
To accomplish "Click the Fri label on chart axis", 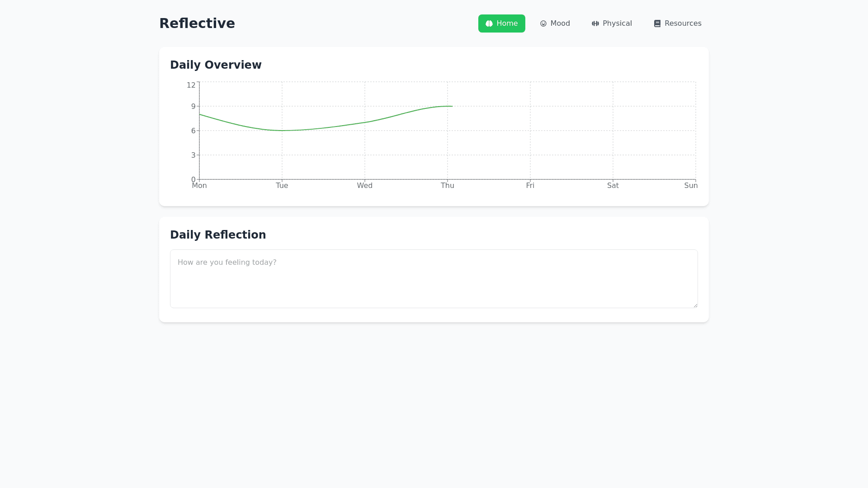I will click(x=530, y=186).
